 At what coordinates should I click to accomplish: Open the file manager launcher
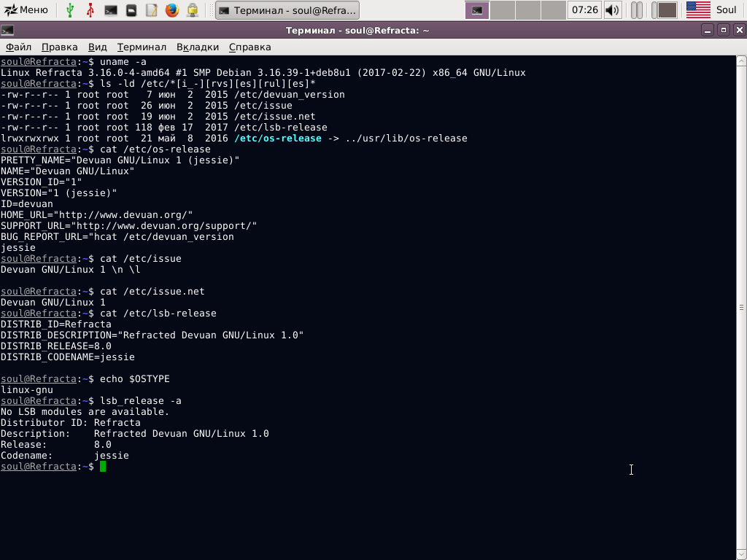pos(131,10)
